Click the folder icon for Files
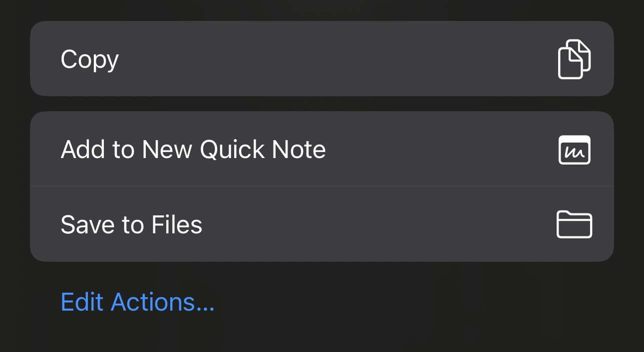 pos(574,224)
